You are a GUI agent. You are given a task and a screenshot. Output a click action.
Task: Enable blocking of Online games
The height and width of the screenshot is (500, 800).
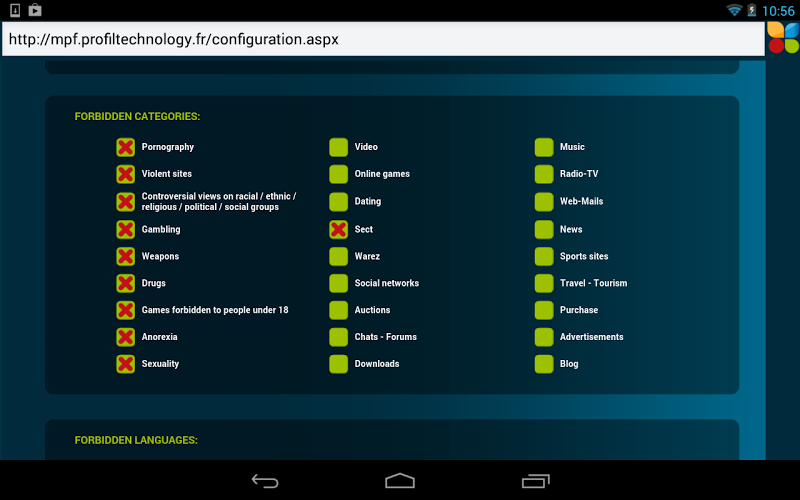[338, 174]
